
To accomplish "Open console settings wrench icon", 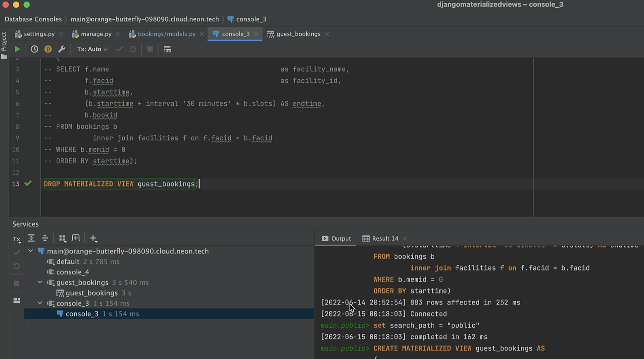I will (62, 49).
